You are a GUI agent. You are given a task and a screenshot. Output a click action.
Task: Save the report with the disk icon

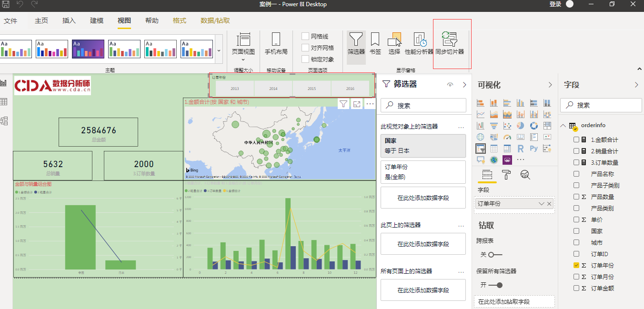pos(6,4)
